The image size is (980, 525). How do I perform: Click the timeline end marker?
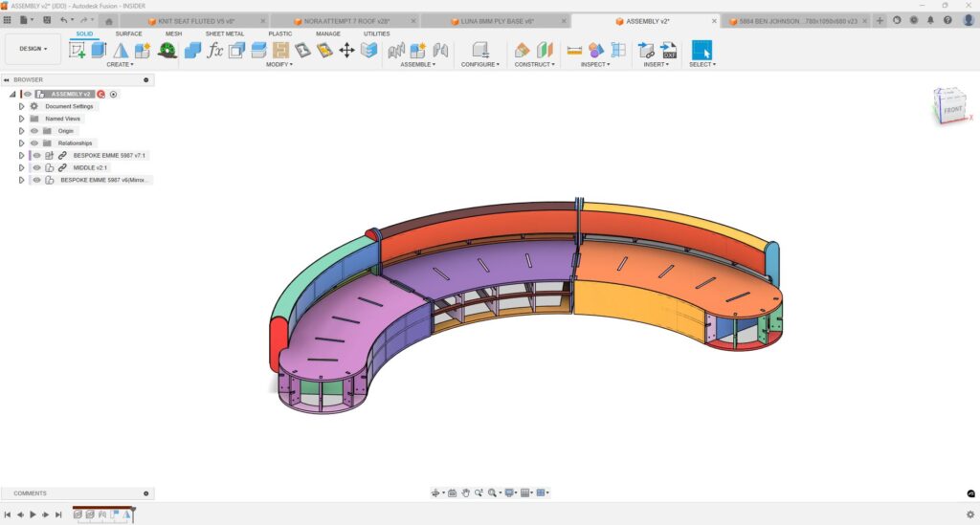click(133, 514)
